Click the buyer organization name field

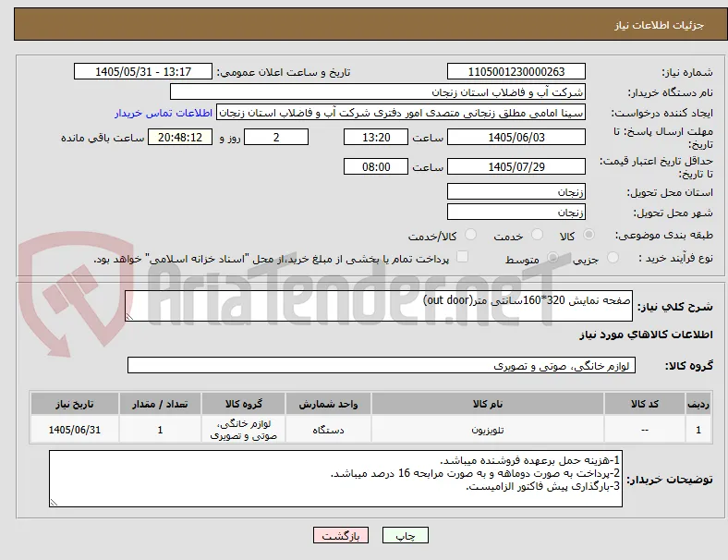[378, 91]
